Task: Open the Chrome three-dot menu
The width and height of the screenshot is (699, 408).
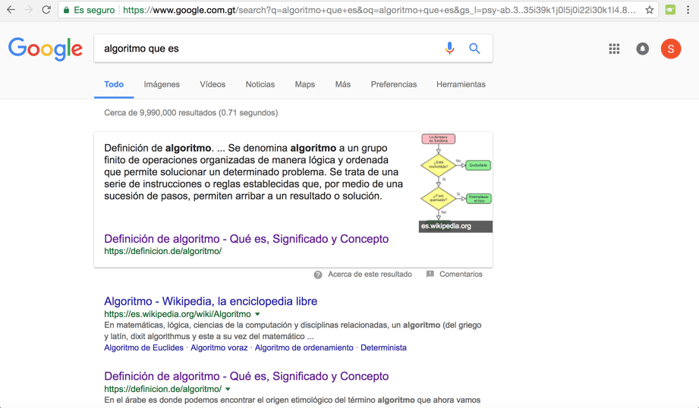Action: coord(688,10)
